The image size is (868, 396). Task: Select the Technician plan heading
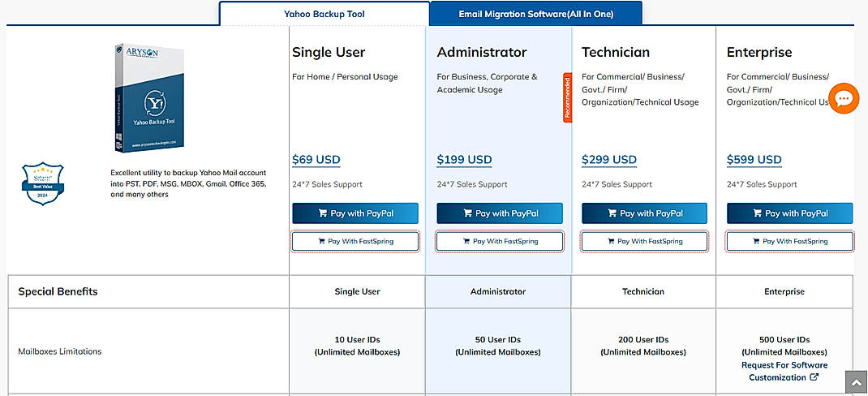[x=616, y=52]
